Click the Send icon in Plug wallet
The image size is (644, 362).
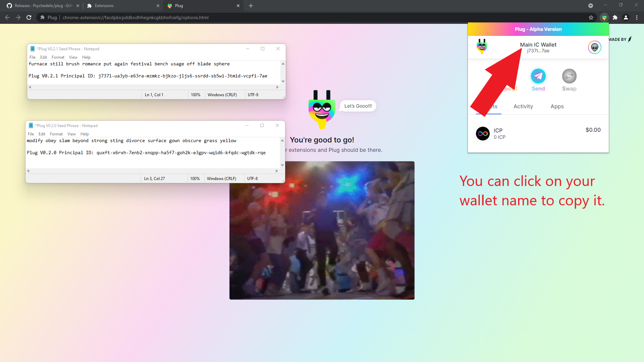click(538, 76)
